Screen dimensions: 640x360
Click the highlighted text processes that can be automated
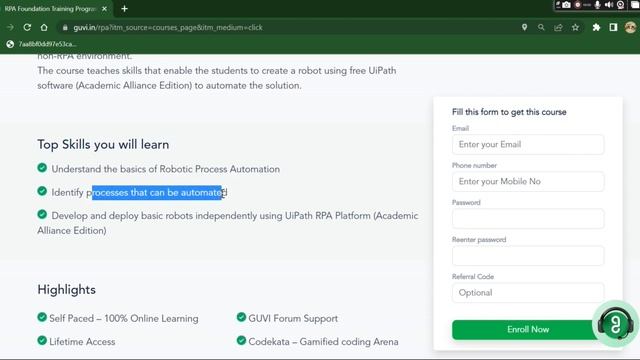[157, 192]
